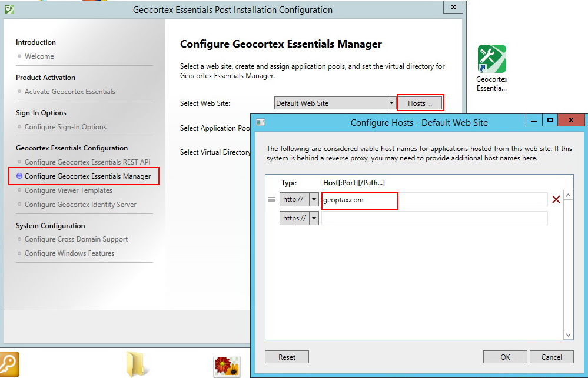Image resolution: width=588 pixels, height=378 pixels.
Task: Open the flower picture icon on desktop
Action: (227, 366)
